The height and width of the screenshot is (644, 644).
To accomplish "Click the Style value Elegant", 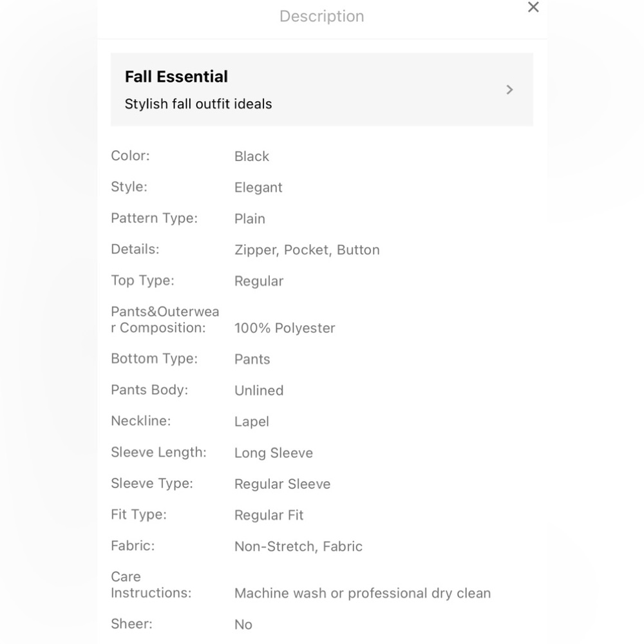I will click(x=258, y=187).
